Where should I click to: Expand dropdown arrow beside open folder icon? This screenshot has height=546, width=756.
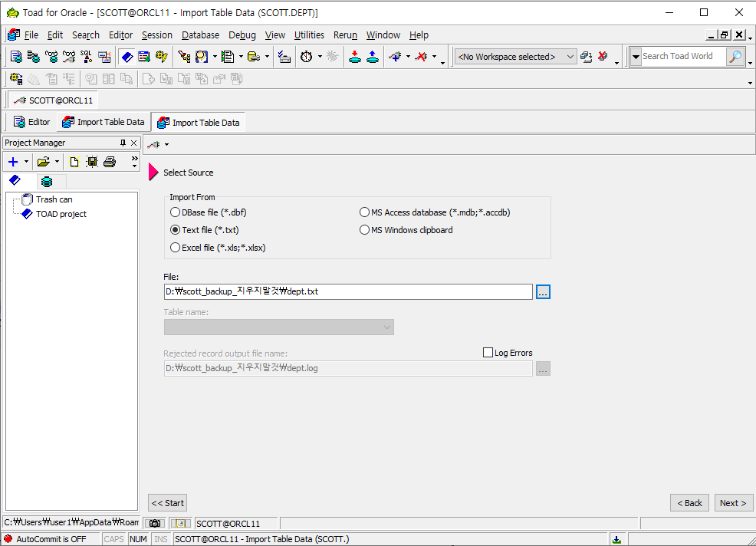click(x=57, y=162)
